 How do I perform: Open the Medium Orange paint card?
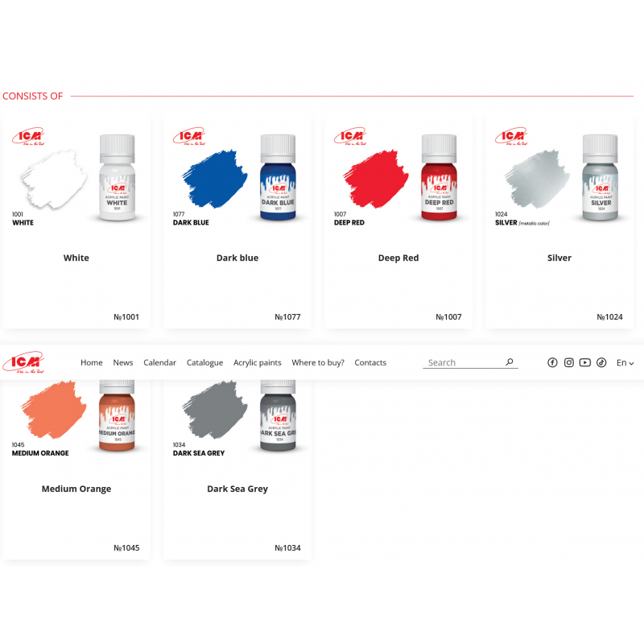[x=76, y=469]
